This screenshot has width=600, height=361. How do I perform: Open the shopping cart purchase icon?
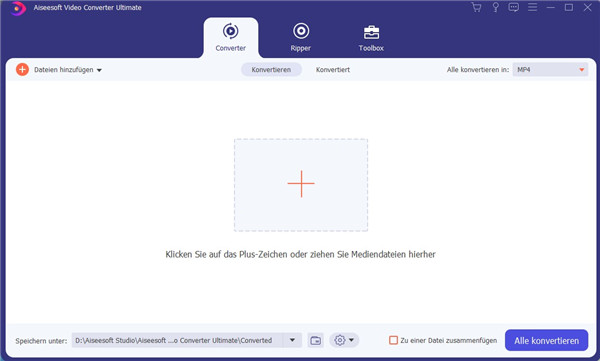476,7
